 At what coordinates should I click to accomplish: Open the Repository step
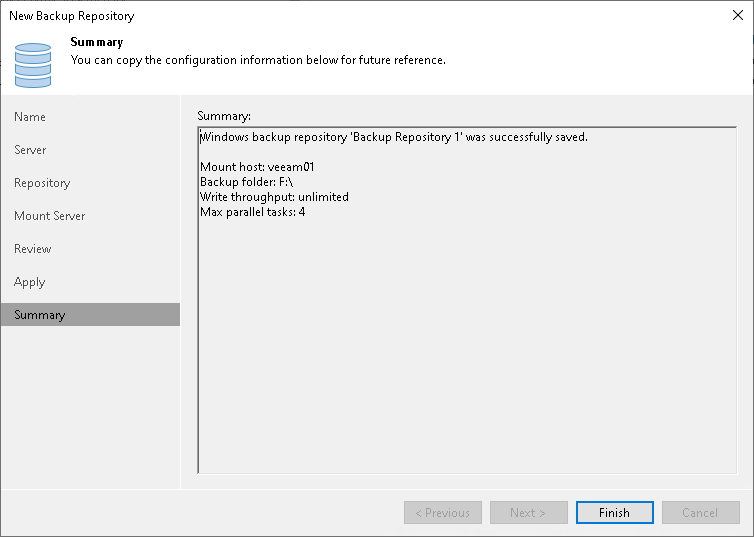click(42, 183)
